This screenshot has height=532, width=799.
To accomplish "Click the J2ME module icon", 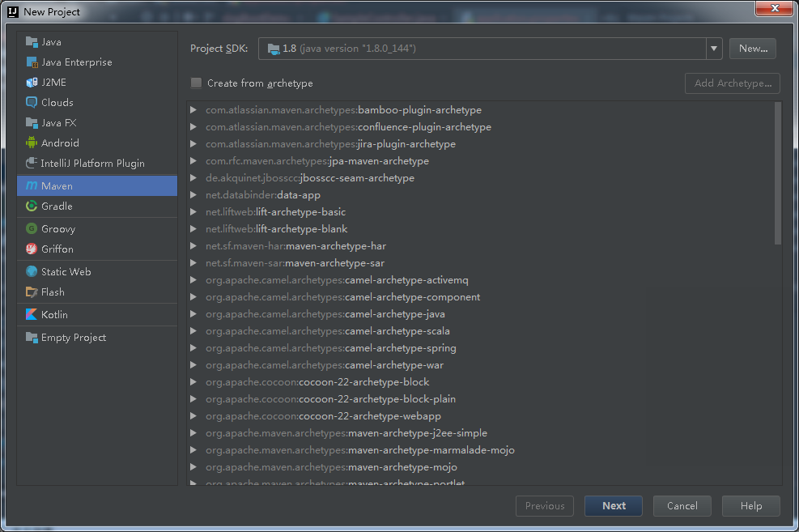I will coord(32,82).
